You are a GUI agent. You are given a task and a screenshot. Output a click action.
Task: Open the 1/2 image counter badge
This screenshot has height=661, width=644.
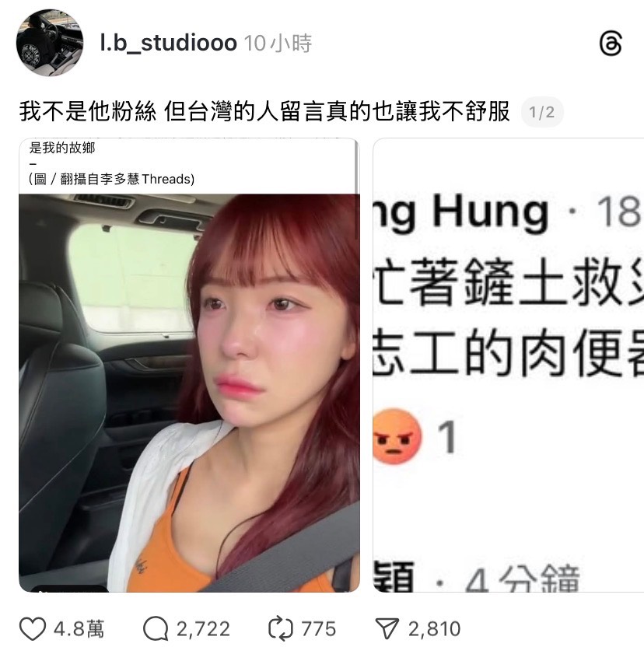point(542,112)
